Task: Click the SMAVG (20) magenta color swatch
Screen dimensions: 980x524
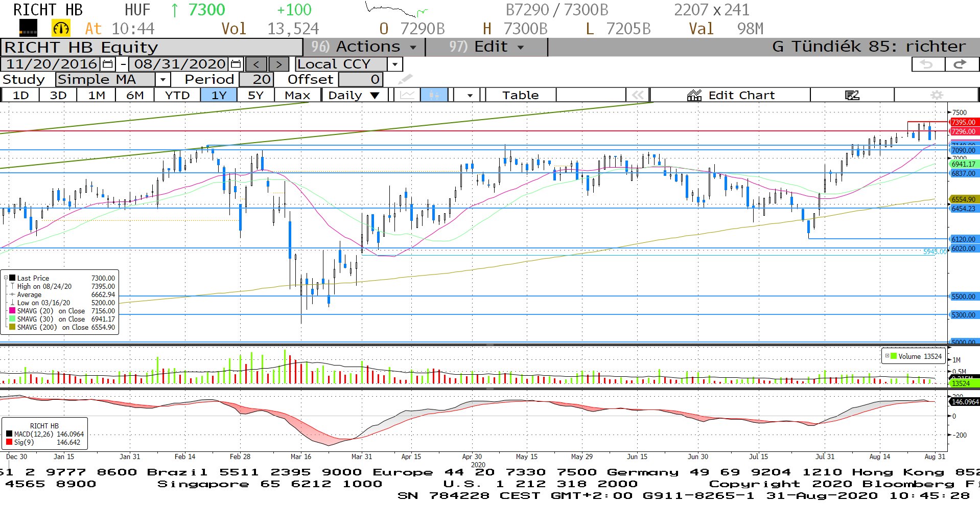Action: [x=12, y=311]
